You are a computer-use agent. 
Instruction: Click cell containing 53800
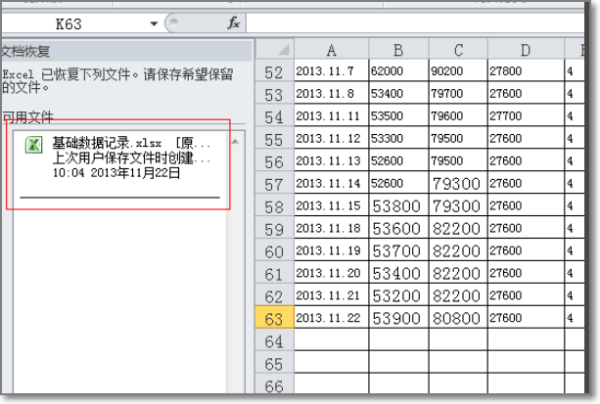pos(398,206)
